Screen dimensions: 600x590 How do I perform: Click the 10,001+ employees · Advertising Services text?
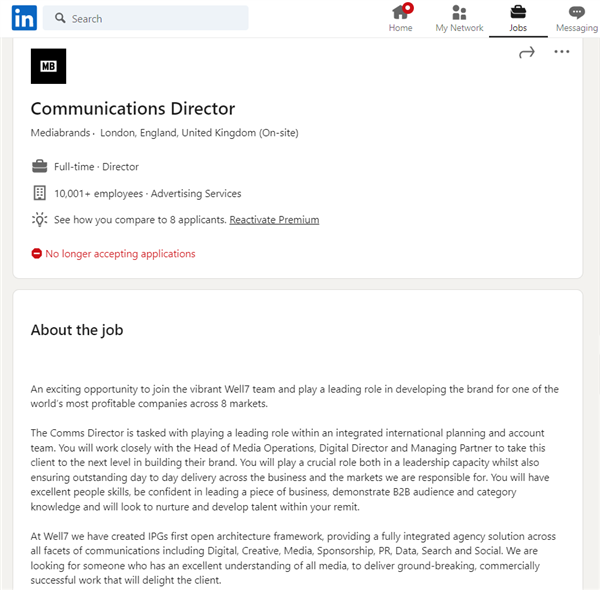point(147,194)
